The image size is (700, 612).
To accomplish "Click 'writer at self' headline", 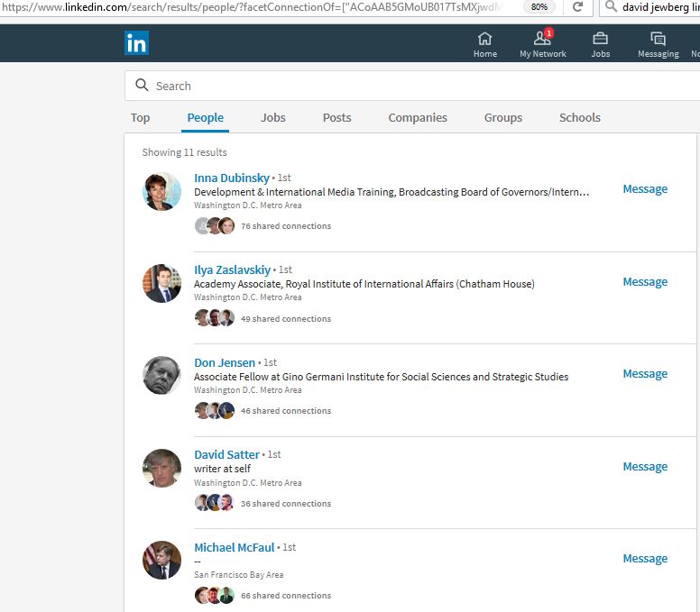I will coord(222,469).
